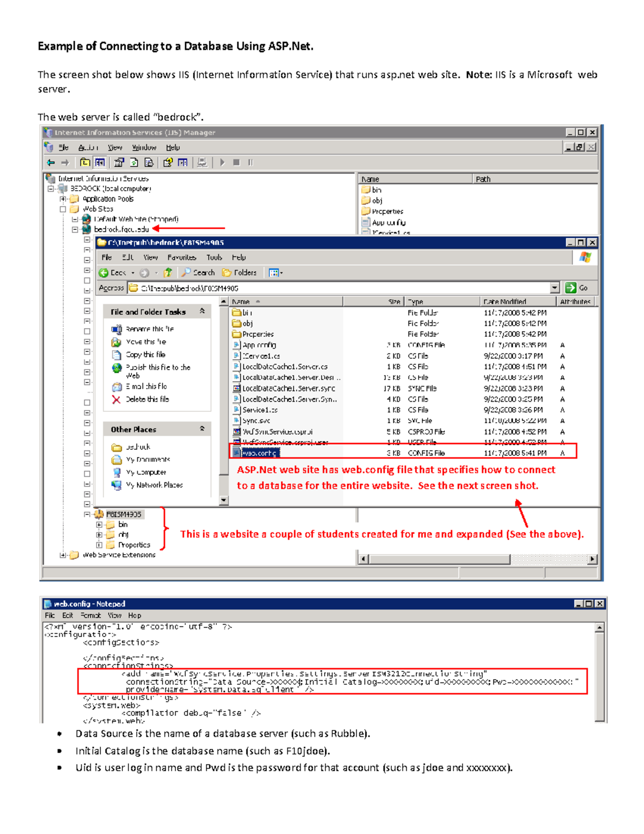Pause the website using the Pause icon
Screen dimensions: 644x834
point(250,161)
